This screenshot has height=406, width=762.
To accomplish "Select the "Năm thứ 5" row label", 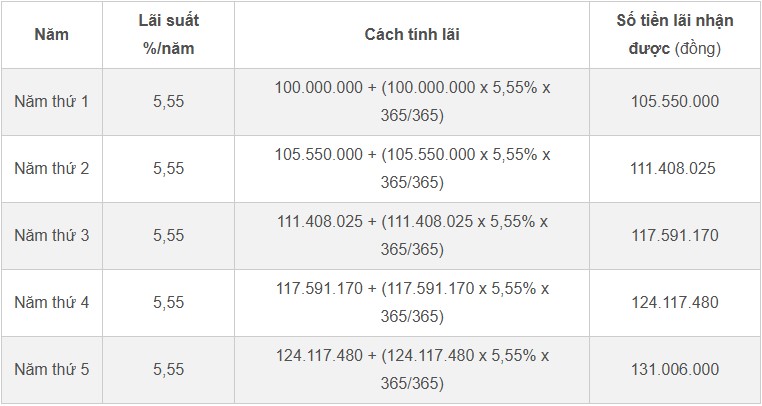I will click(51, 369).
